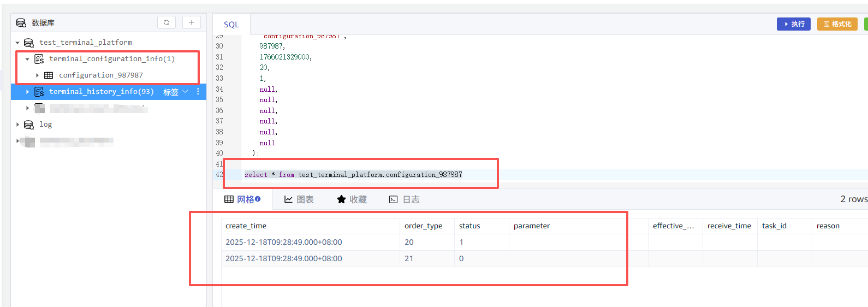
Task: Open the 日志 log tab
Action: click(x=405, y=199)
